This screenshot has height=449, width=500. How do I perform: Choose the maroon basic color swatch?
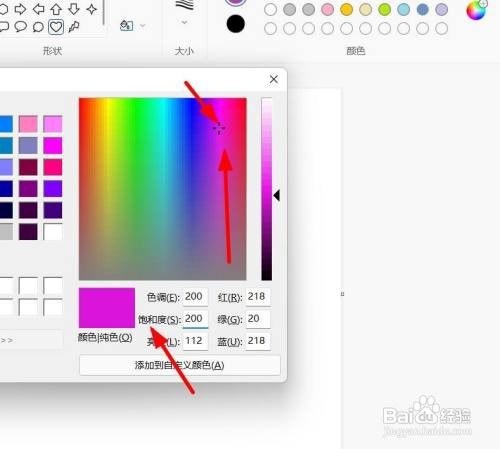[x=28, y=167]
